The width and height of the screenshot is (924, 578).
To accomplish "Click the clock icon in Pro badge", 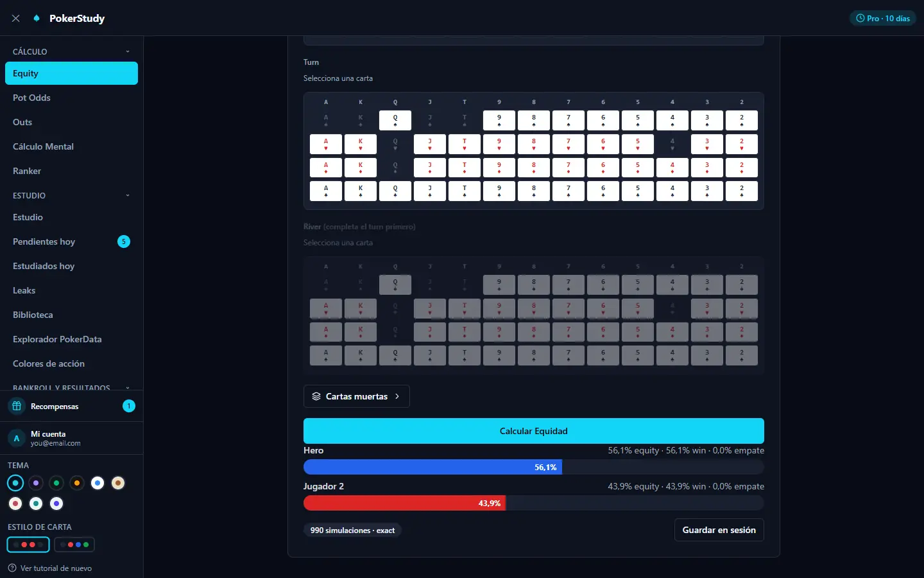I will pyautogui.click(x=860, y=19).
